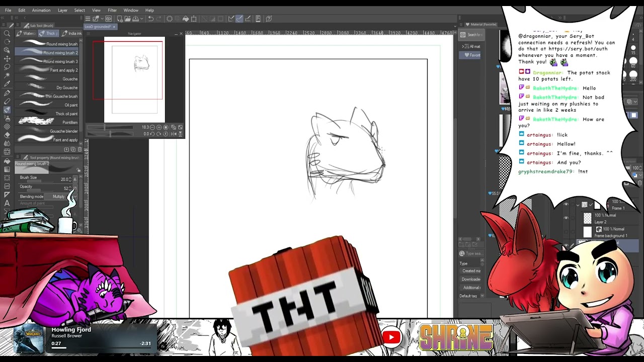The height and width of the screenshot is (362, 644).
Task: Open Blending mode Multiply dropdown
Action: 61,197
